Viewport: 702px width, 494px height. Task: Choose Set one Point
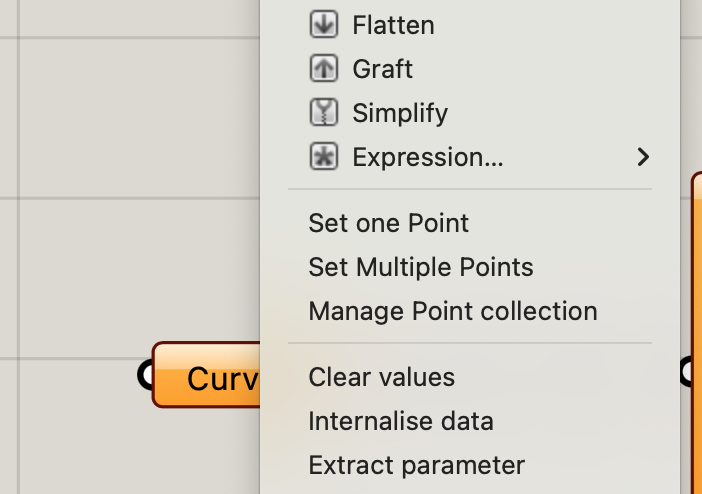coord(388,223)
